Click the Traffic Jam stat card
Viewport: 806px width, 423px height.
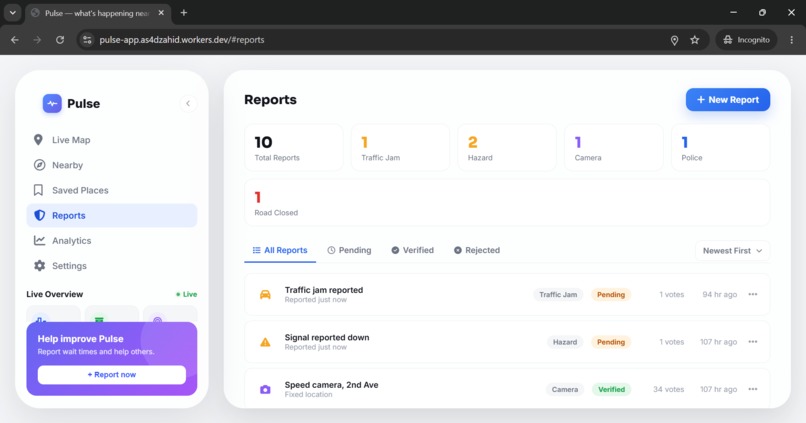[x=400, y=148]
